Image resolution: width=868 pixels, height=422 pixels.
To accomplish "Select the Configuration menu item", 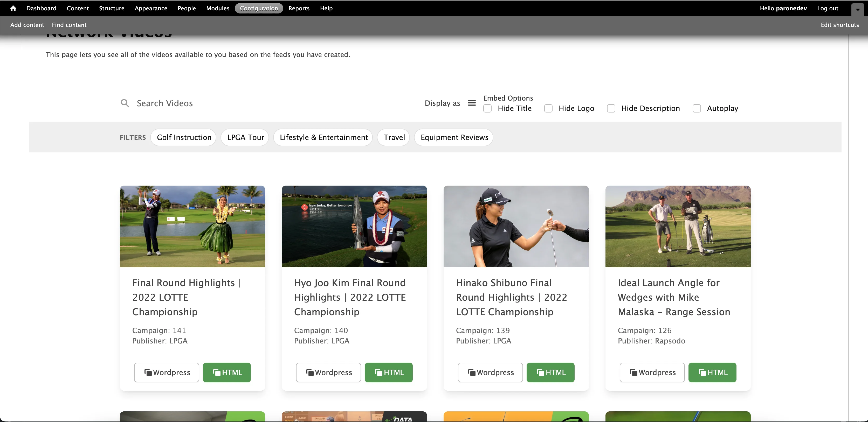I will pyautogui.click(x=259, y=8).
